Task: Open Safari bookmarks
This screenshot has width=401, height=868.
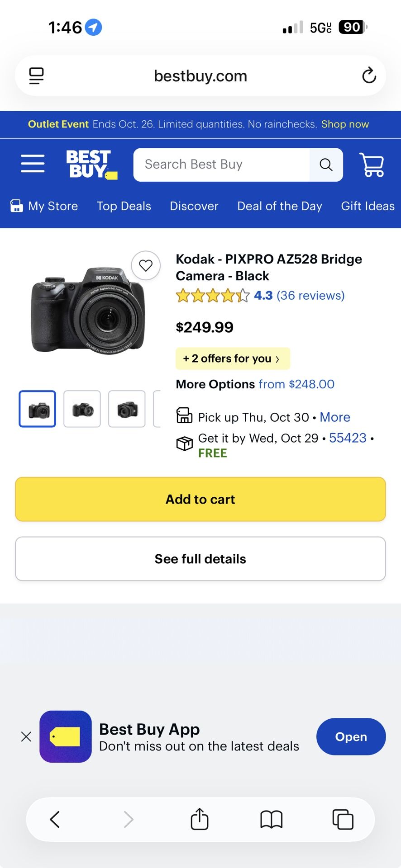Action: [271, 819]
